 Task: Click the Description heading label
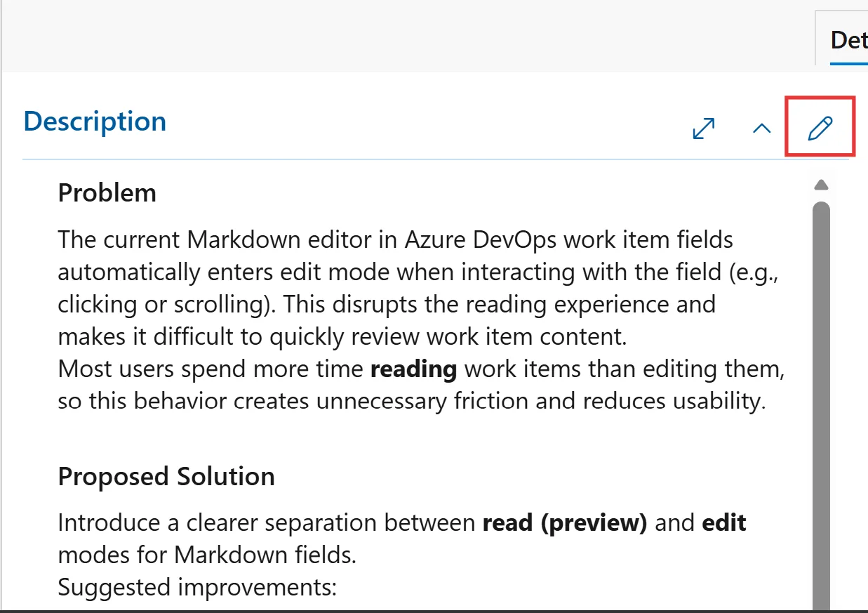pos(94,121)
